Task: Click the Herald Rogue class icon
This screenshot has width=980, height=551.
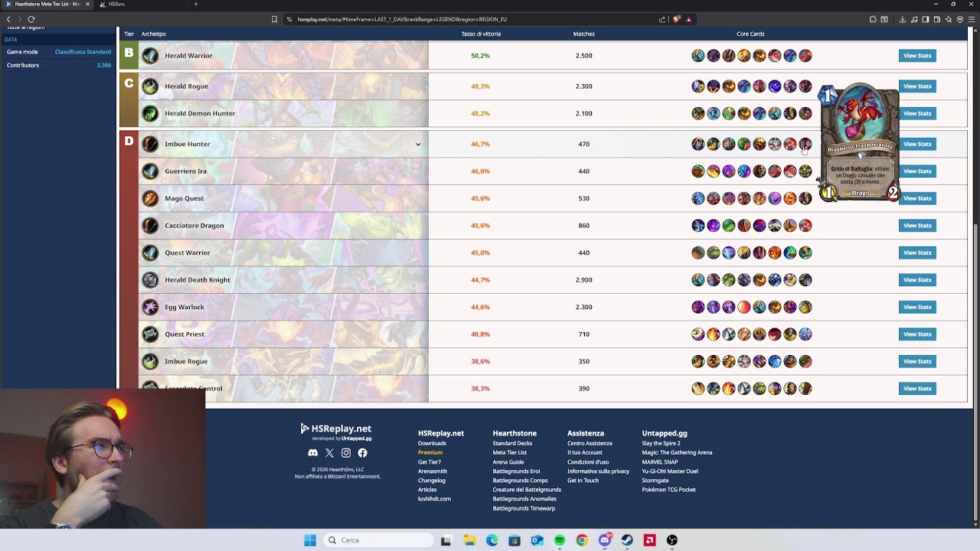Action: tap(150, 86)
